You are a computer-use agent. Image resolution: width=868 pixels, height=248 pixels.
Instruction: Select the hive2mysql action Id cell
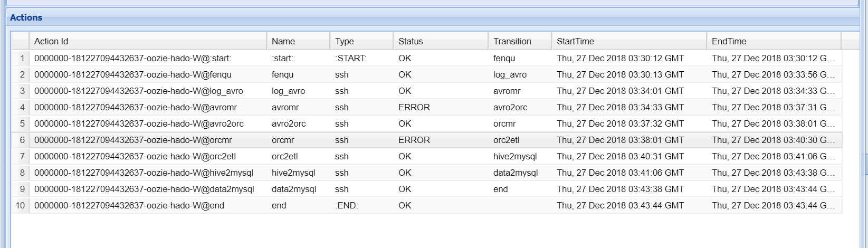[144, 173]
